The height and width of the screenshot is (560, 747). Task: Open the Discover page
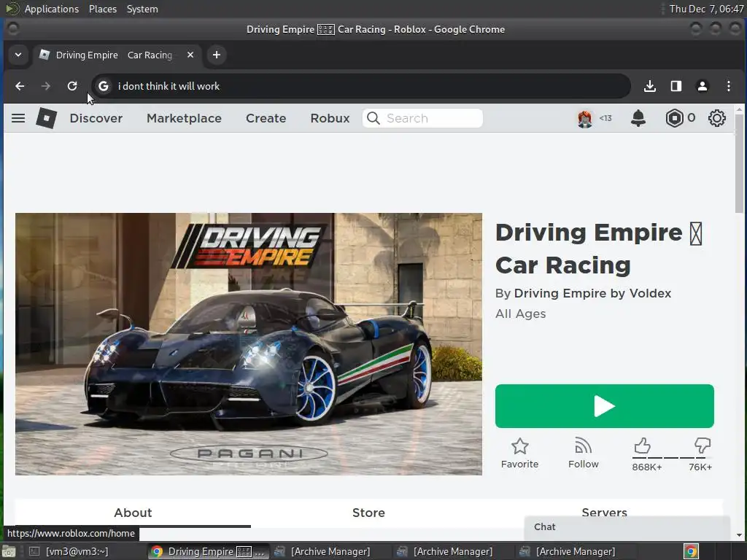coord(96,118)
